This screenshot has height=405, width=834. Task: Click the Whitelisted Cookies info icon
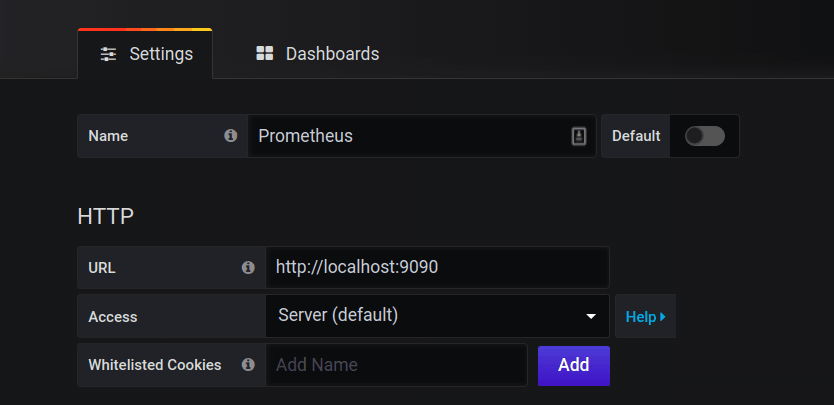coord(248,365)
